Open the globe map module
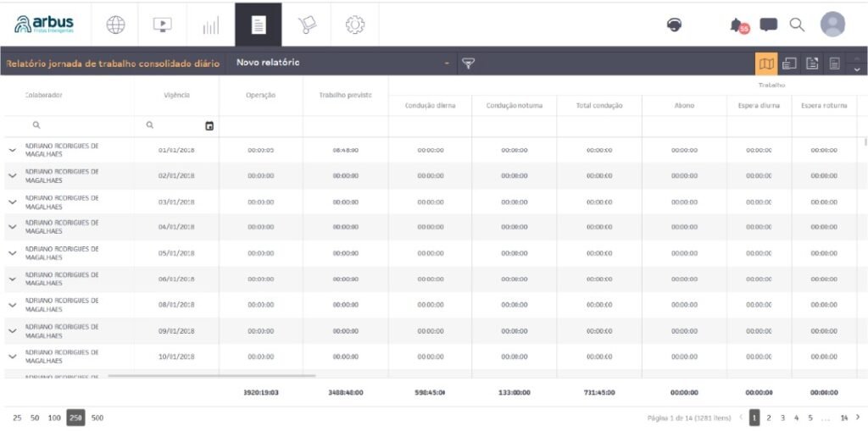The height and width of the screenshot is (431, 868). (x=115, y=25)
